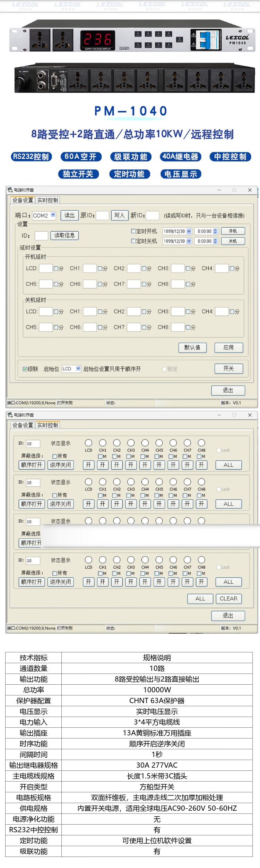Click the 开关 button next to 锁定
Viewport: 260px width, 868px height.
[228, 369]
